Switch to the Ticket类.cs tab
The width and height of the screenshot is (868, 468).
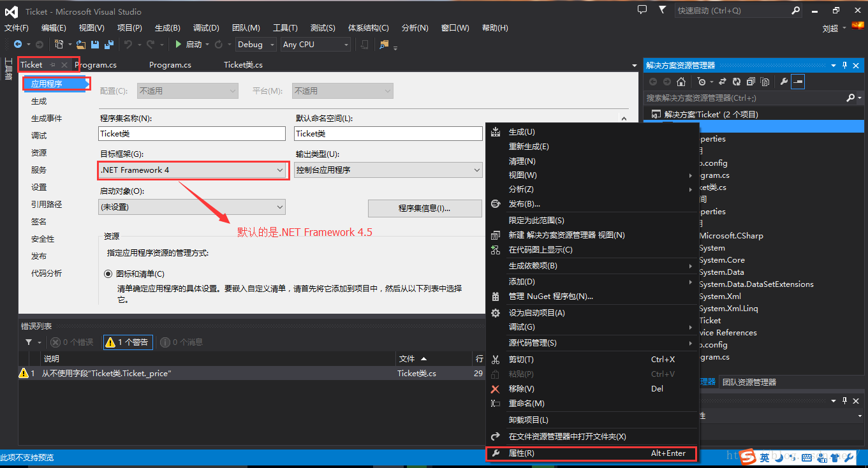(x=243, y=65)
